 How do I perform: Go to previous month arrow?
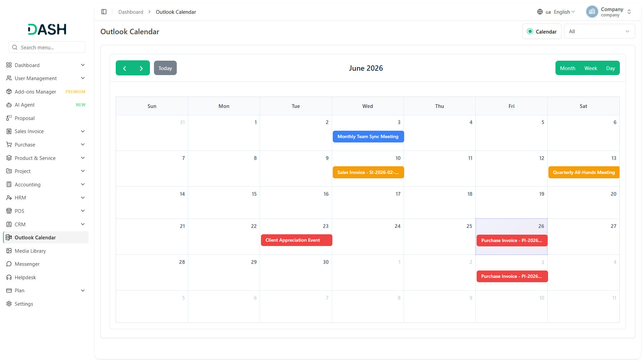click(124, 68)
